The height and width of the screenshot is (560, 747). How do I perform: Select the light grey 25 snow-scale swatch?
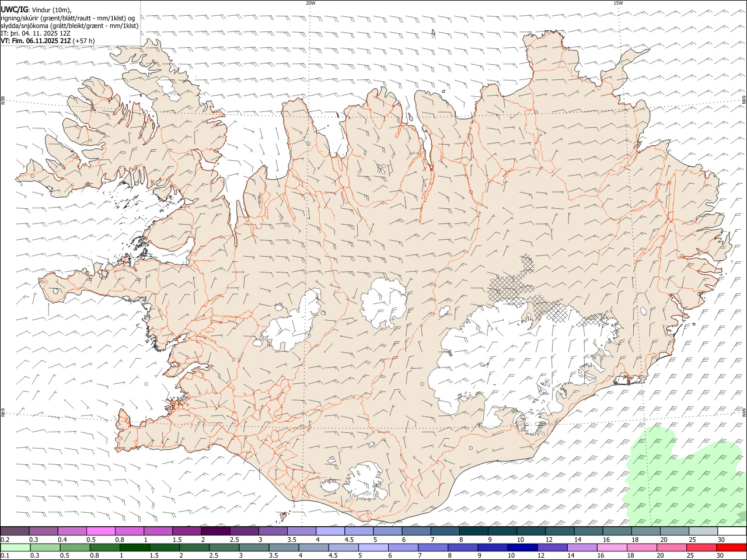pyautogui.click(x=703, y=531)
